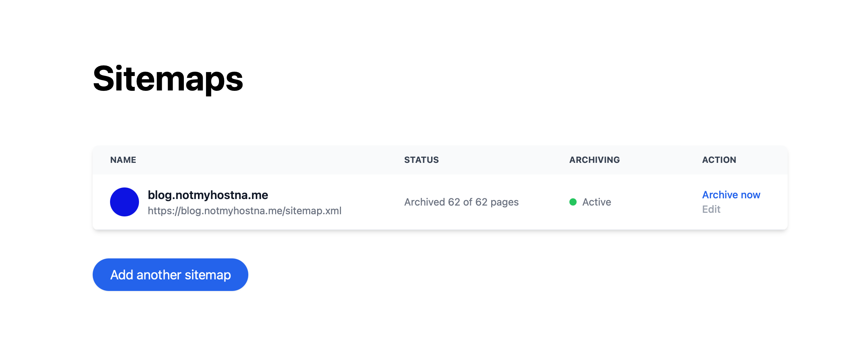Choose the gray Edit action link
The height and width of the screenshot is (359, 868).
pyautogui.click(x=711, y=209)
